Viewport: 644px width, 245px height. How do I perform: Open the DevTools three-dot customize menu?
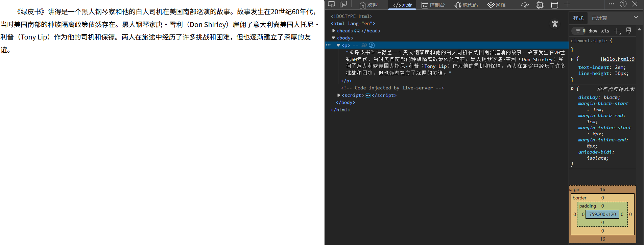pos(611,4)
